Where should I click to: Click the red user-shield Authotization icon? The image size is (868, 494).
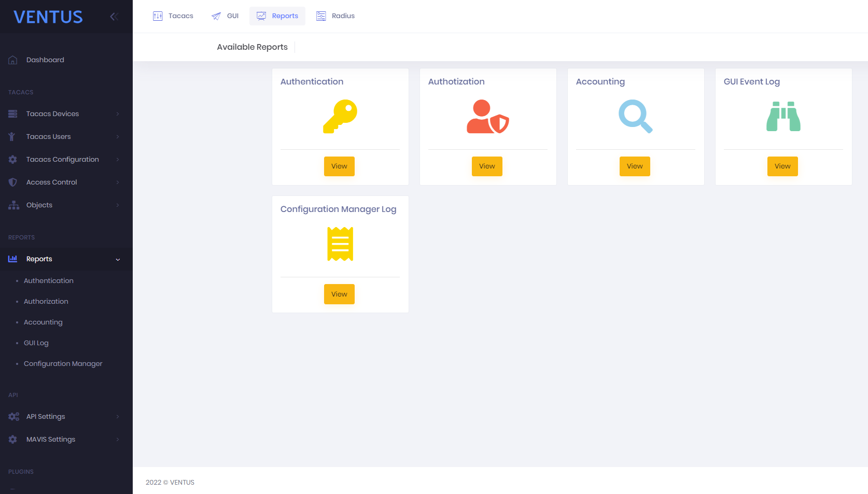pyautogui.click(x=488, y=117)
